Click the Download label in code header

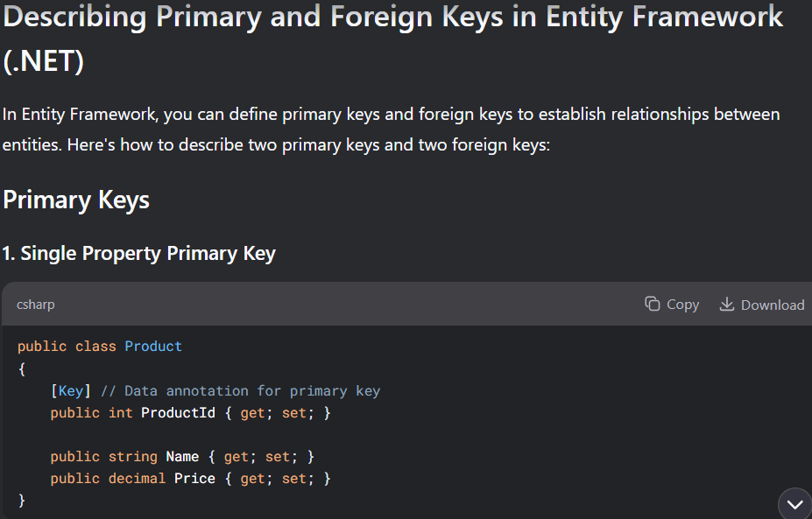tap(773, 305)
